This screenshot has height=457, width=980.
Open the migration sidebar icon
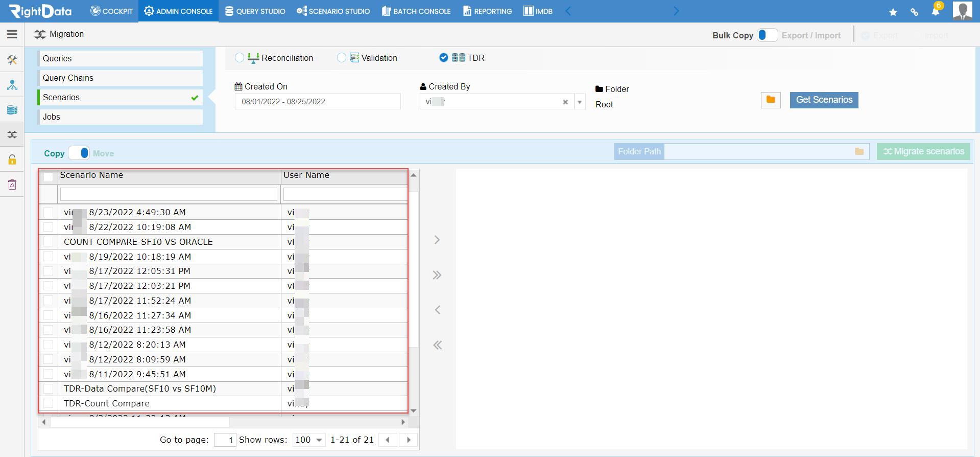(12, 134)
